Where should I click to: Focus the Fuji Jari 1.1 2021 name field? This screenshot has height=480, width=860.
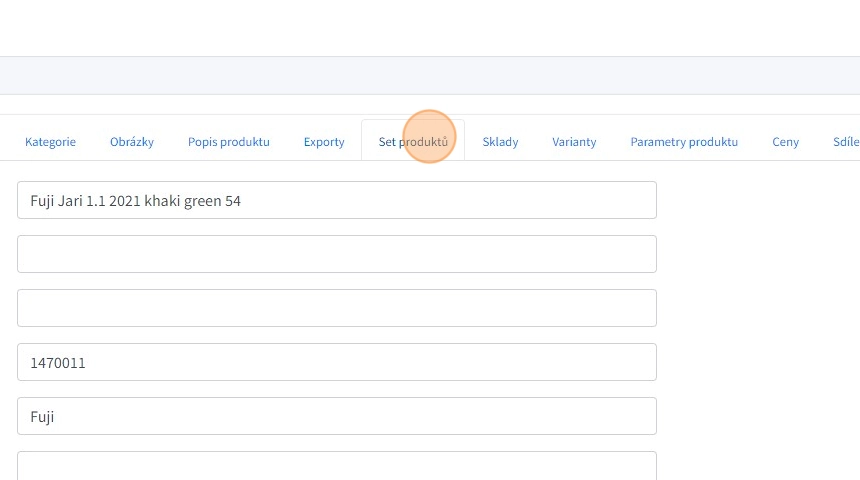point(337,200)
